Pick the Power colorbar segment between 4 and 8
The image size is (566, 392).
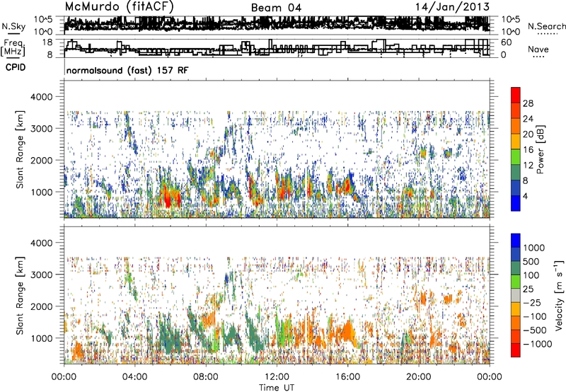click(516, 188)
